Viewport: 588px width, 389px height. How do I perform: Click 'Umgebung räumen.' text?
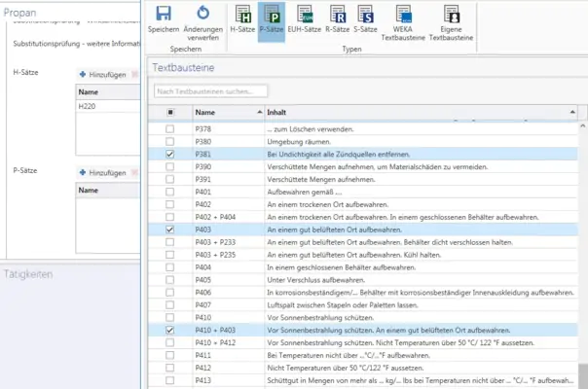pyautogui.click(x=299, y=142)
